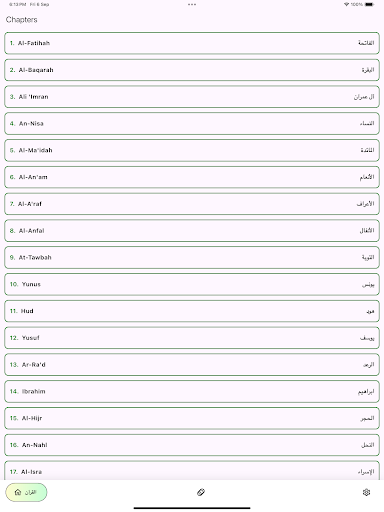Tap the three-dot multitasking indicator
384x512 pixels.
click(x=192, y=4)
